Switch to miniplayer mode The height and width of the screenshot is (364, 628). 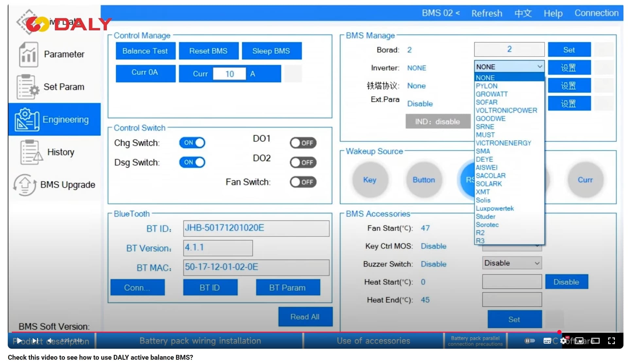[x=579, y=341]
